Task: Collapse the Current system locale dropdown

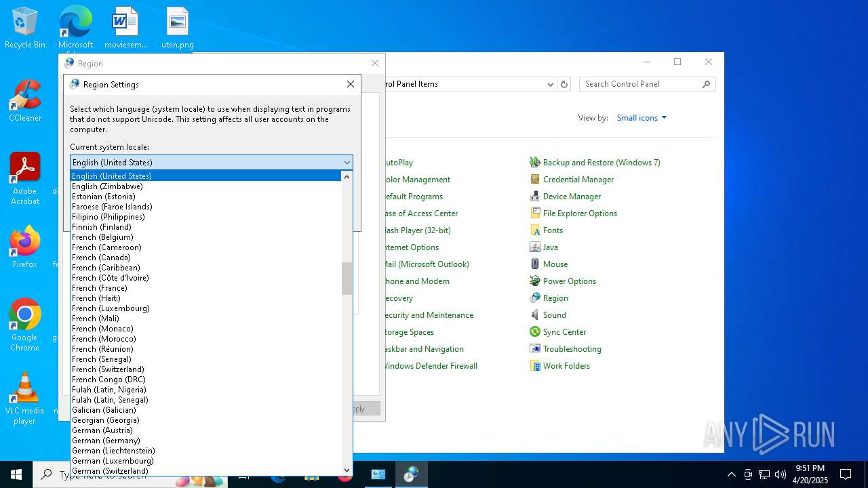Action: pos(347,163)
